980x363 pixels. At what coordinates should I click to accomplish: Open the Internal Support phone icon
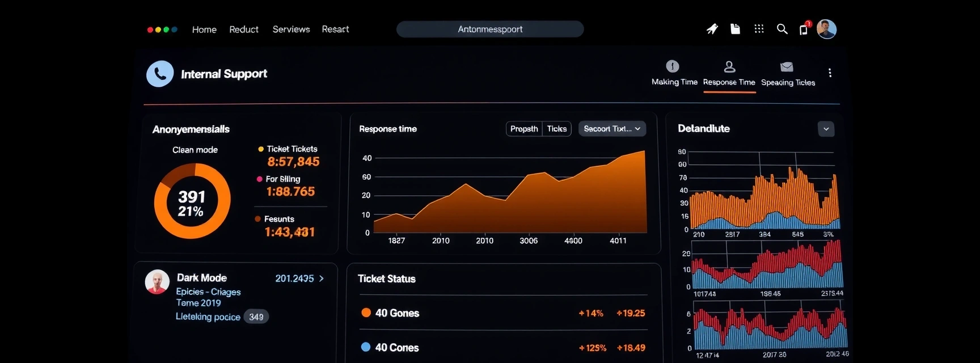(159, 73)
